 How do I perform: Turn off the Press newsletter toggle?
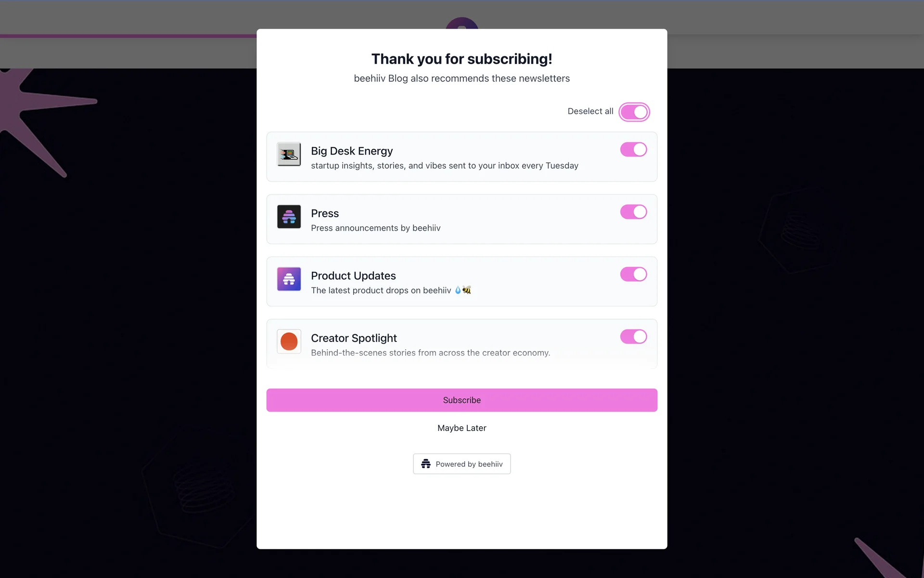click(633, 212)
